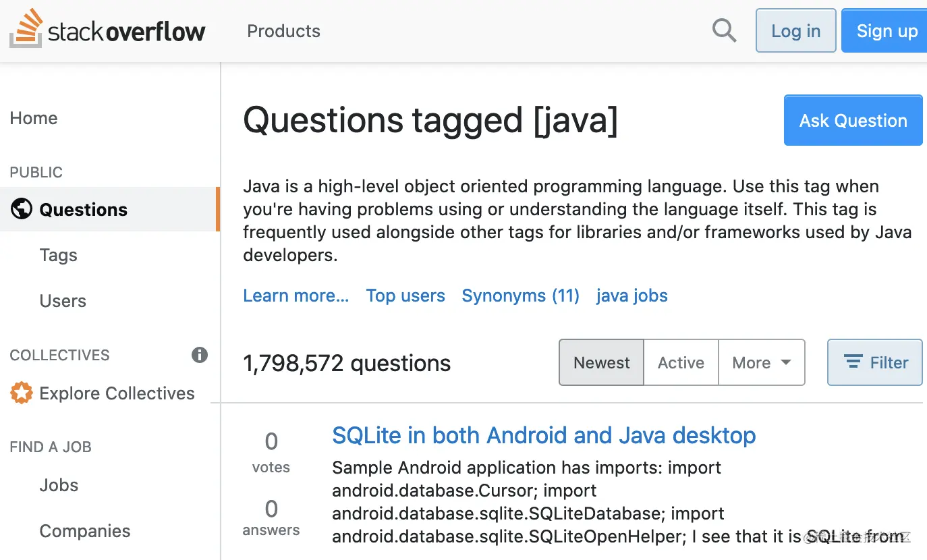View Top users for the java tag
Screen dimensions: 927x560
tap(405, 296)
